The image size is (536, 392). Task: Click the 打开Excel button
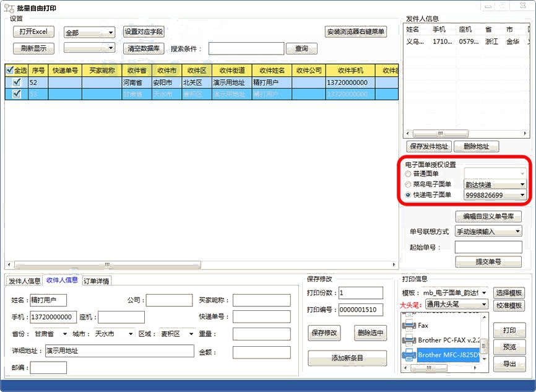pos(33,31)
